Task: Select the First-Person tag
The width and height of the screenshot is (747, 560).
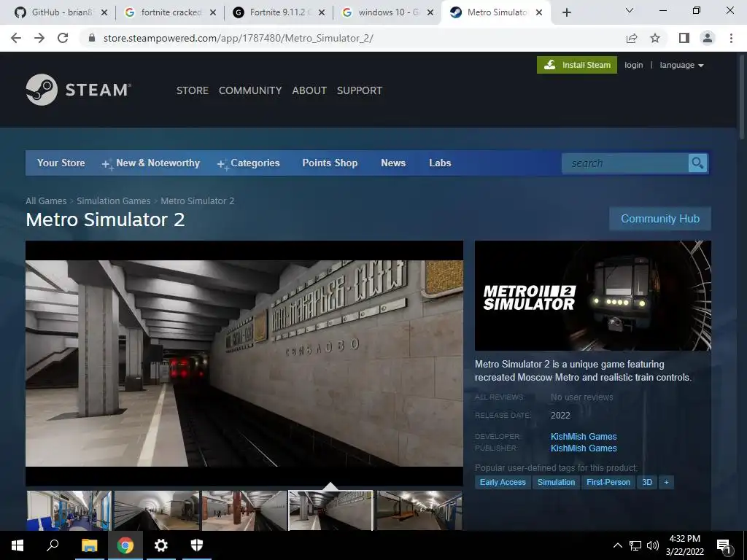Action: pos(608,483)
